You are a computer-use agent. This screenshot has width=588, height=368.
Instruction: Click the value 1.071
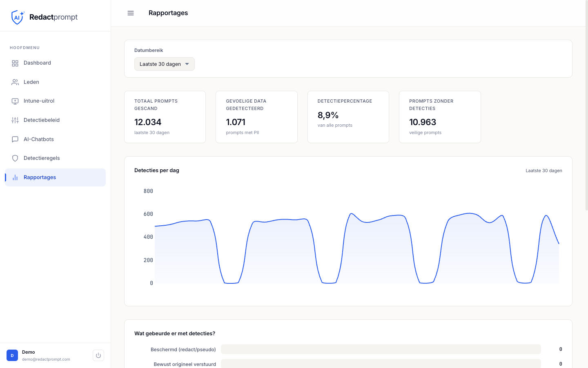236,122
